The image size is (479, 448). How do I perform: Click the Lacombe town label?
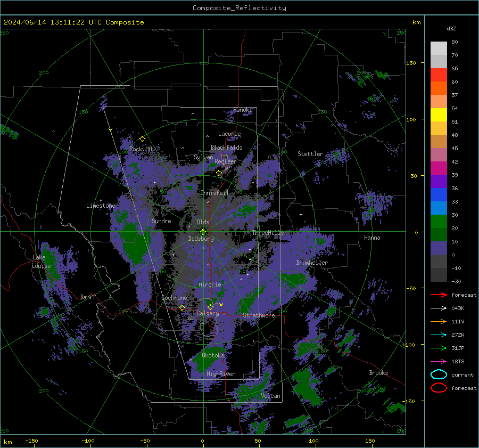229,134
